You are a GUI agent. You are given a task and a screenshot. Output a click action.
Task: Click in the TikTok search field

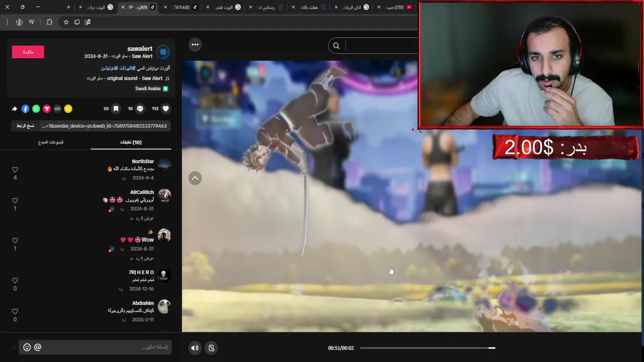[381, 46]
